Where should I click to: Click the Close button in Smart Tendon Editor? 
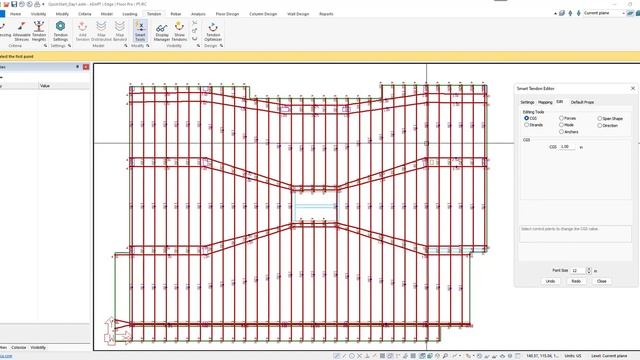pos(602,281)
